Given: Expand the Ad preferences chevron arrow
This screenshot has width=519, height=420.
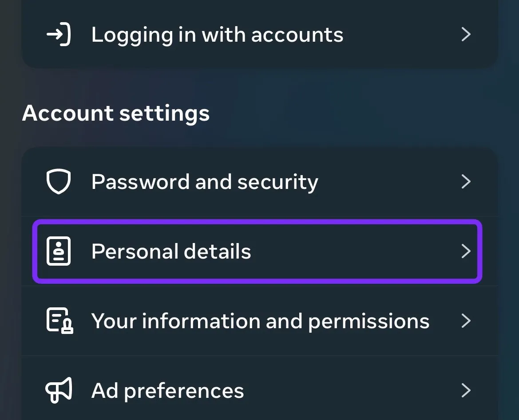Looking at the screenshot, I should coord(466,390).
